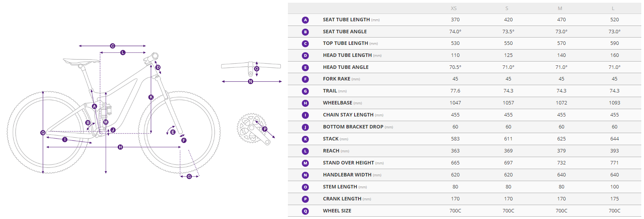Image resolution: width=644 pixels, height=219 pixels.
Task: Select the H badge in the Wheelbase table row
Action: (305, 103)
